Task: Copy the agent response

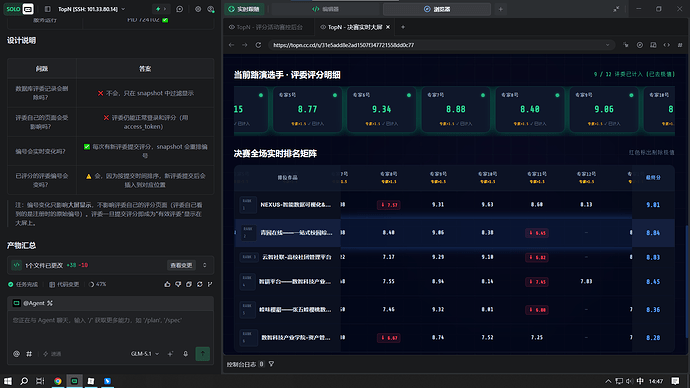Action: [x=189, y=285]
